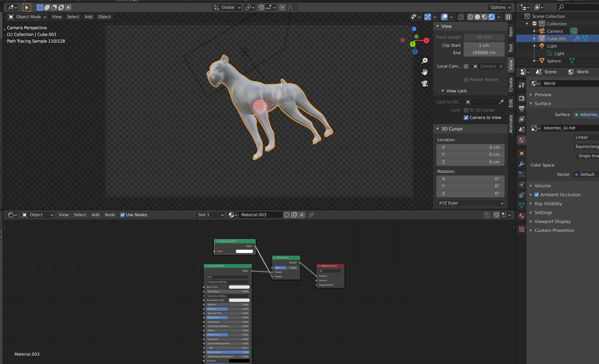599x364 pixels.
Task: Open the World properties tab icon
Action: (x=521, y=140)
